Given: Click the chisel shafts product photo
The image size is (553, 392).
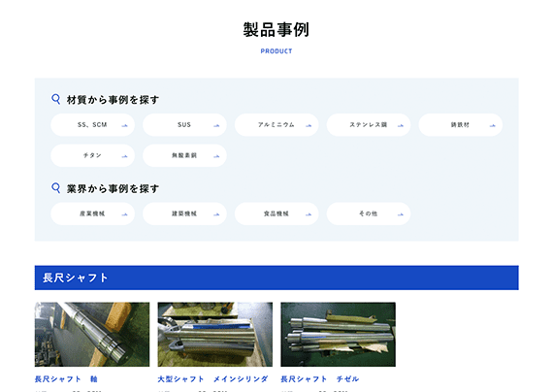Looking at the screenshot, I should click(x=339, y=334).
